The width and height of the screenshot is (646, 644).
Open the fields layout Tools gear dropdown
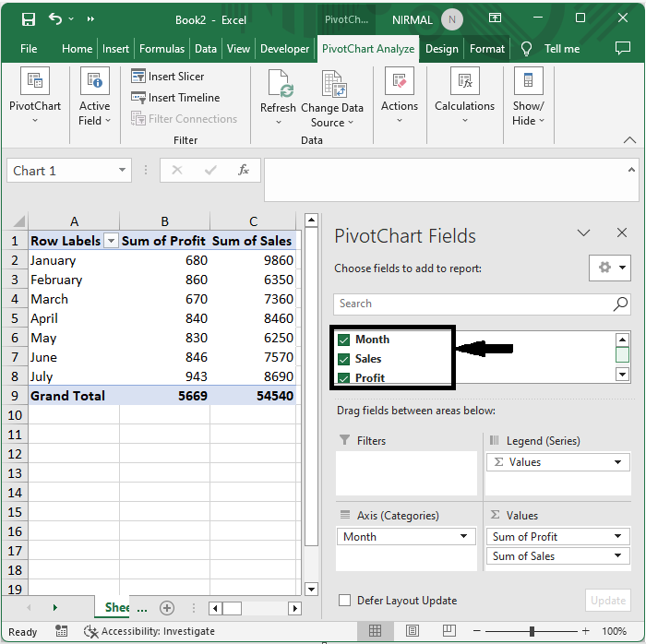tap(610, 268)
